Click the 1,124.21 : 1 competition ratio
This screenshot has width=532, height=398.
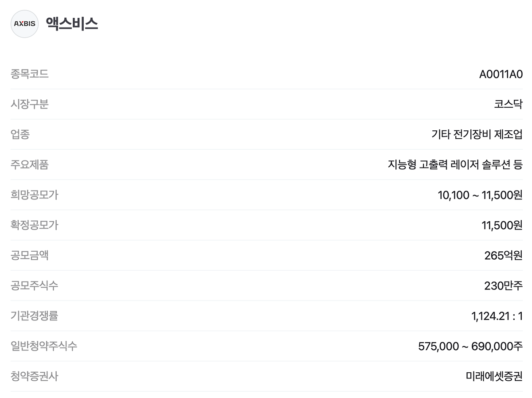click(497, 316)
